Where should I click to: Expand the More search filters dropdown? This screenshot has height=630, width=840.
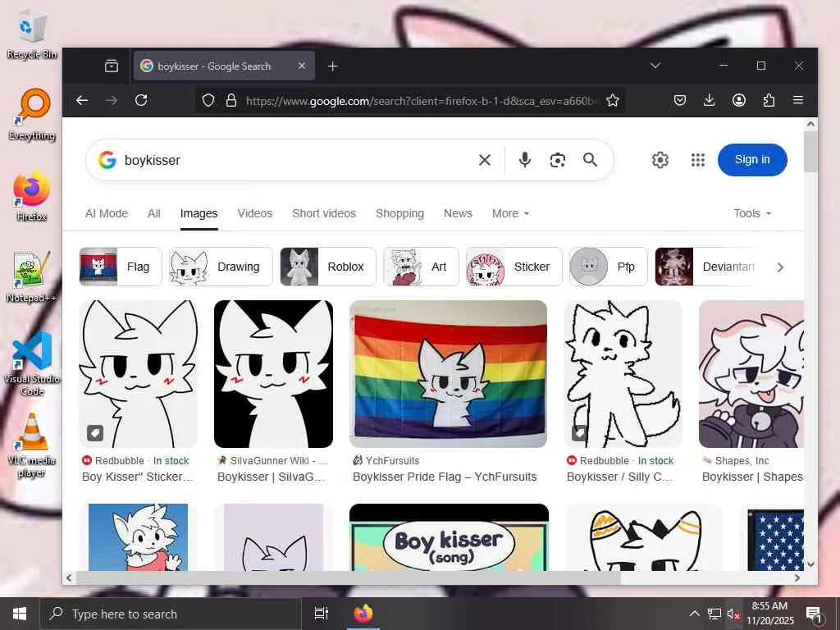pyautogui.click(x=510, y=213)
